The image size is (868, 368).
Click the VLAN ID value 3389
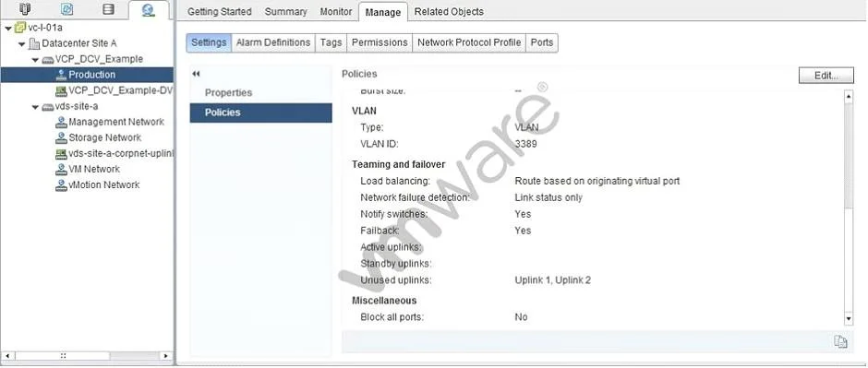(x=525, y=144)
